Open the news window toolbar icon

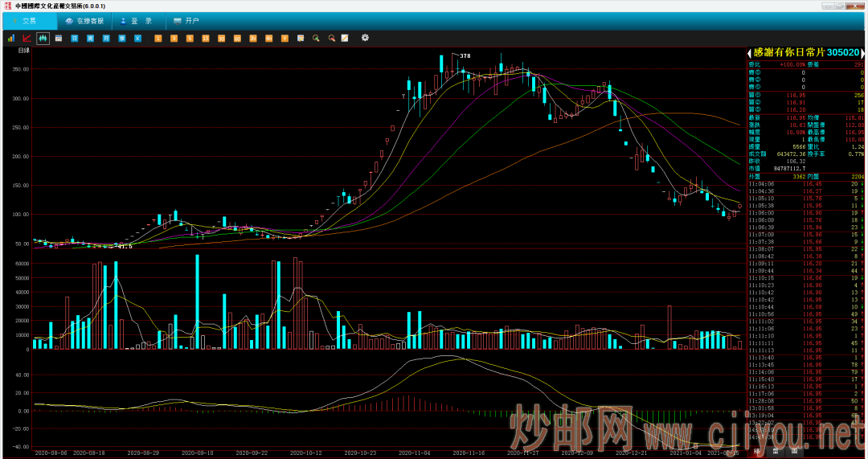(x=59, y=39)
